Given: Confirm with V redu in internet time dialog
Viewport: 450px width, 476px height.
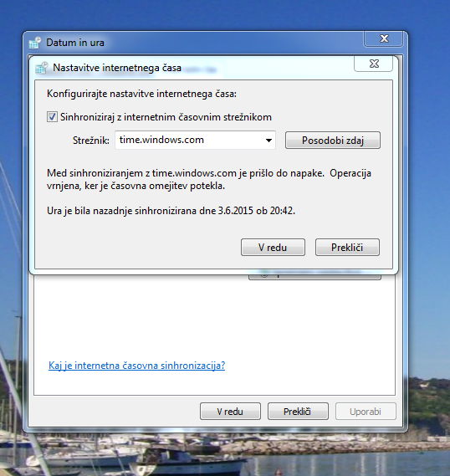Looking at the screenshot, I should click(x=273, y=247).
